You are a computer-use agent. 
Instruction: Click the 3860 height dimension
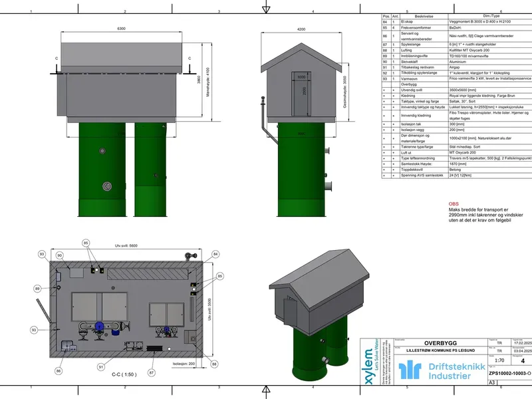(199, 79)
